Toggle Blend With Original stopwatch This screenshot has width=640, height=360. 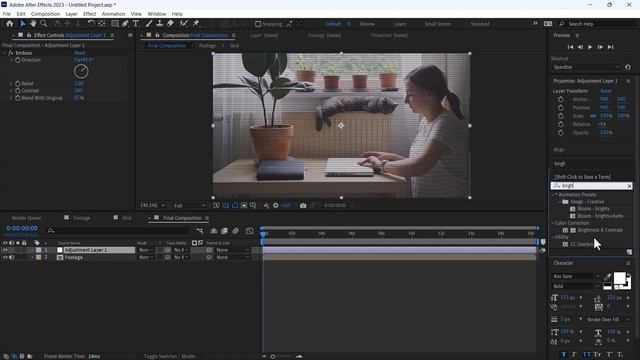18,98
